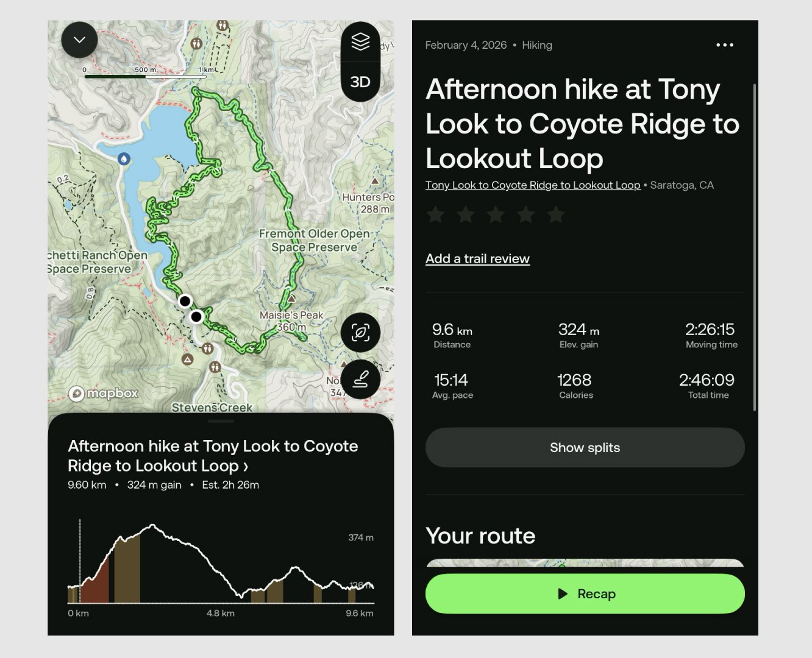Open the route drawing tool
812x658 pixels.
[x=360, y=380]
